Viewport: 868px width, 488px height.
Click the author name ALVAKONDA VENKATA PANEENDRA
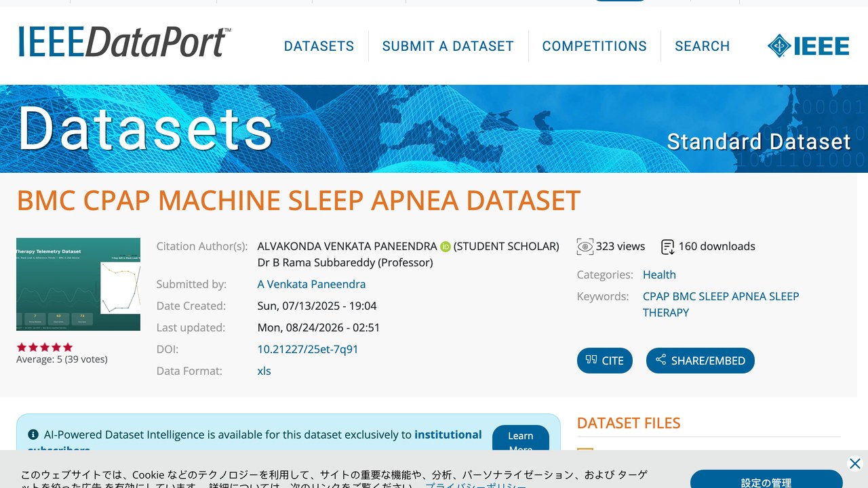347,247
